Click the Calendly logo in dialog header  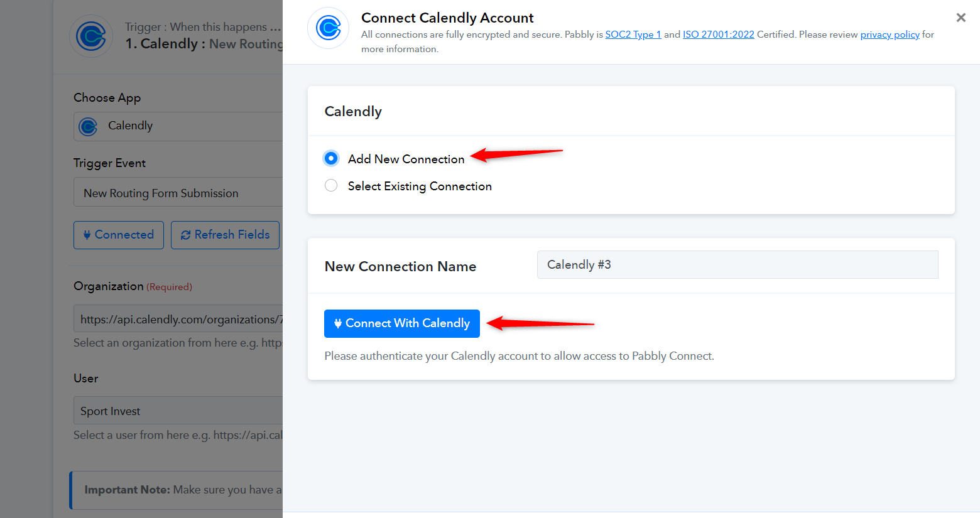coord(328,28)
